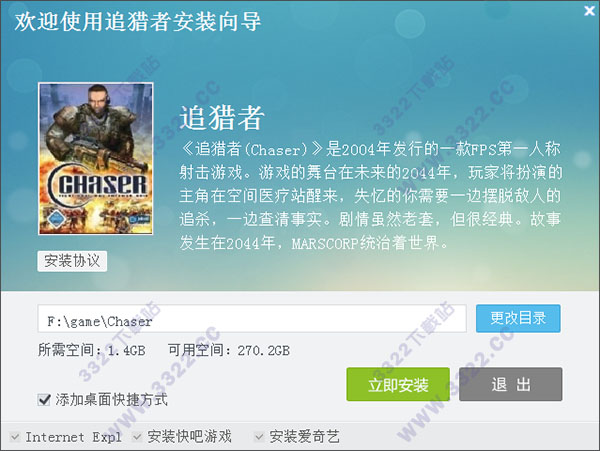Exit the wizard via 退出 button
This screenshot has height=451, width=600.
[x=510, y=384]
